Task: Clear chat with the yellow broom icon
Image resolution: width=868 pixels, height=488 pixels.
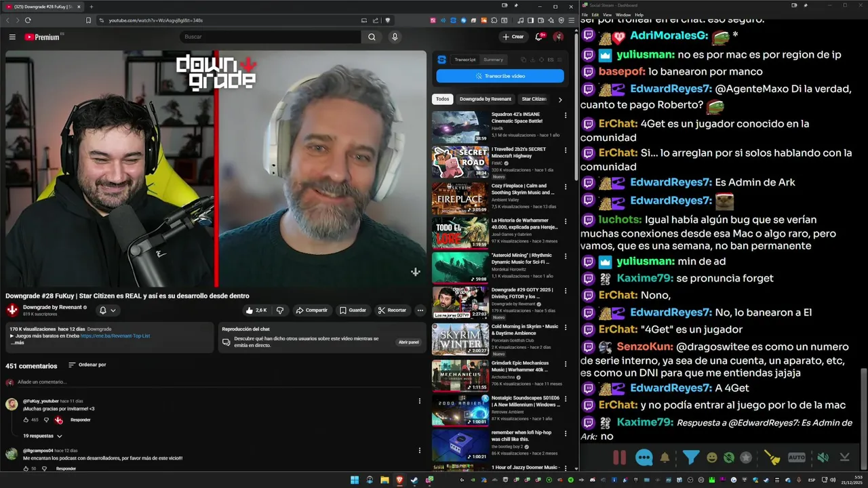Action: click(772, 457)
